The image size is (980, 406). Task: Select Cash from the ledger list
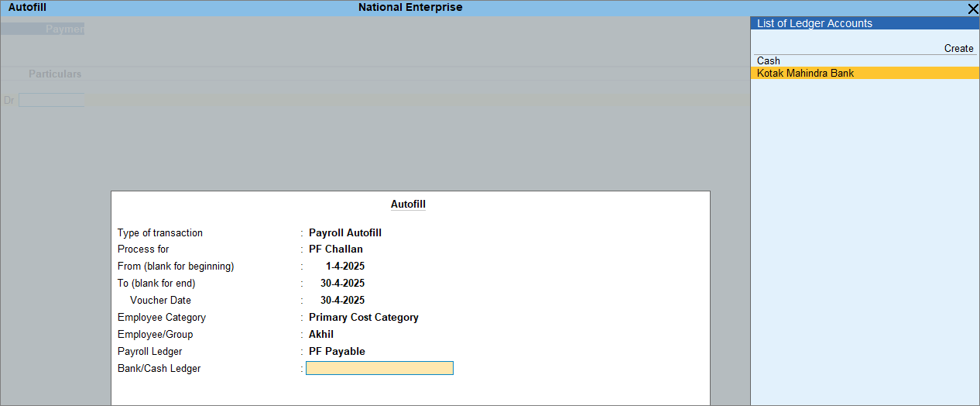click(x=769, y=60)
